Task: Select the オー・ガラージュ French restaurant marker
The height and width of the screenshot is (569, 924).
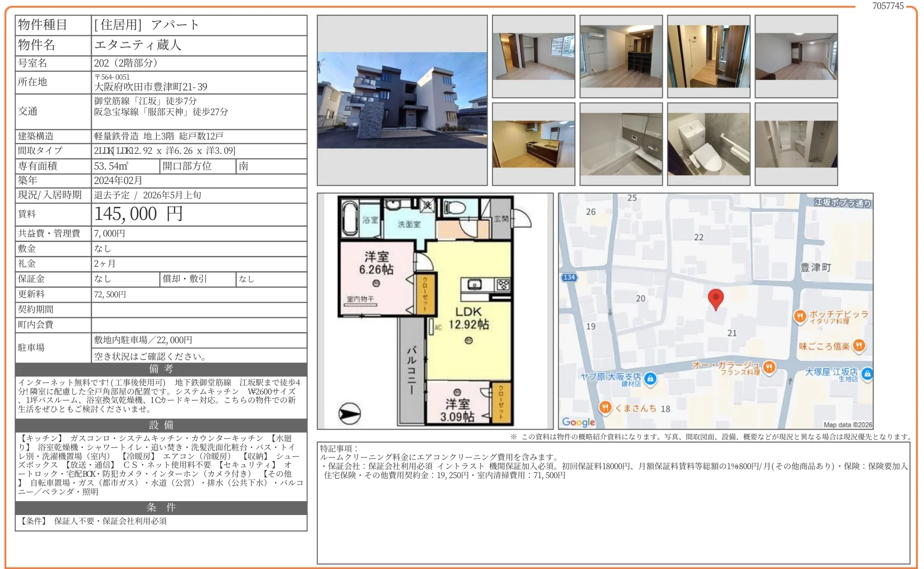Action: pyautogui.click(x=770, y=367)
